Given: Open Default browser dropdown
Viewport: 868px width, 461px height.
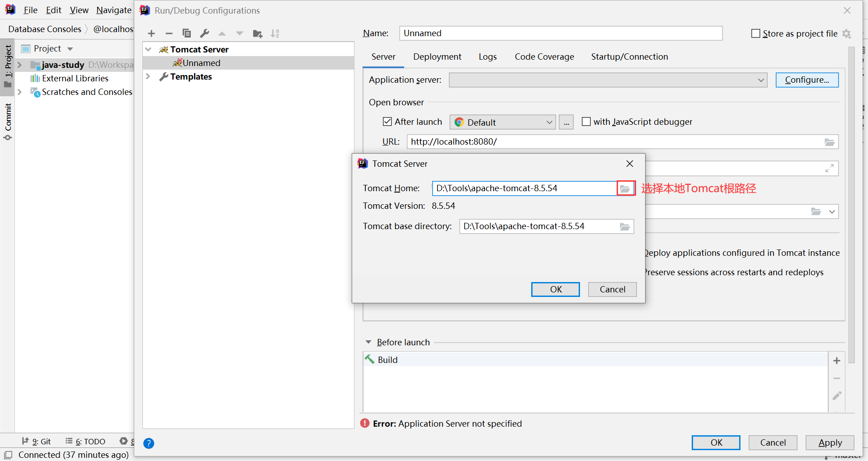Looking at the screenshot, I should click(x=503, y=122).
